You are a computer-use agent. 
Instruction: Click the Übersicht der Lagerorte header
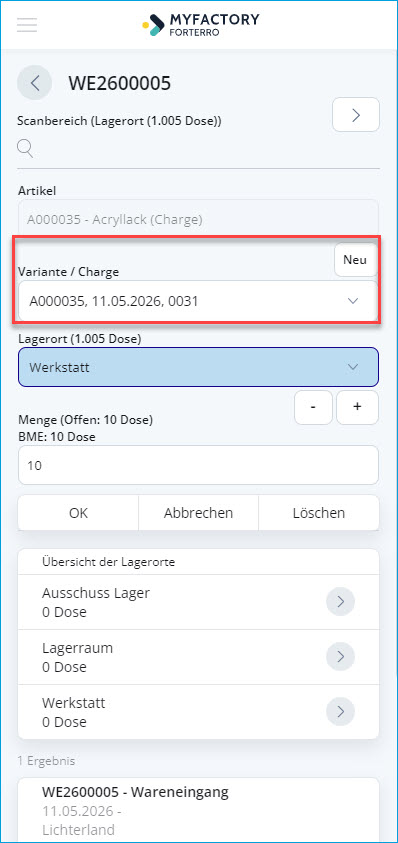point(109,562)
